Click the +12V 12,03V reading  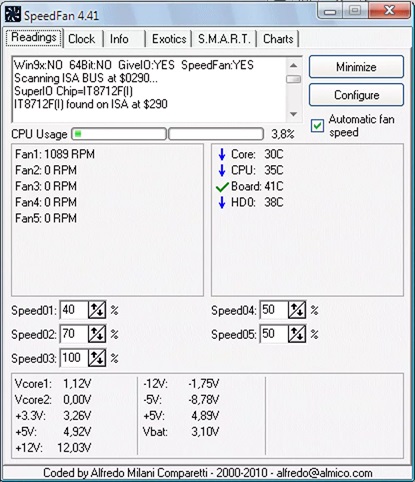[53, 448]
